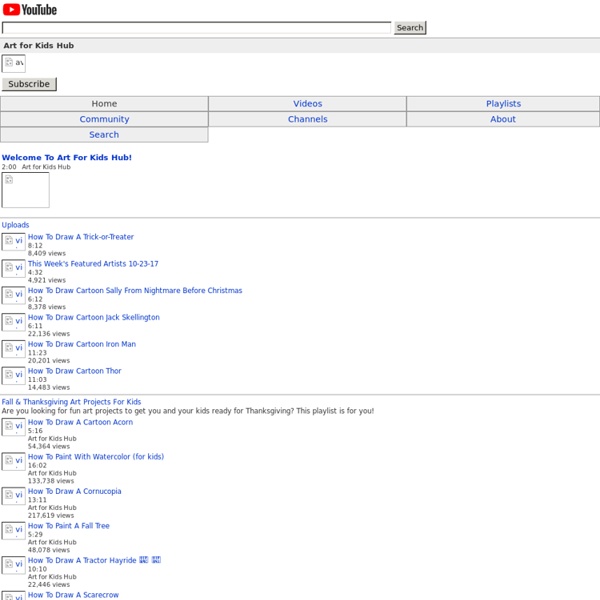This screenshot has height=600, width=600.
Task: Click thumbnail beside Jack Skellington video
Action: tap(13, 322)
